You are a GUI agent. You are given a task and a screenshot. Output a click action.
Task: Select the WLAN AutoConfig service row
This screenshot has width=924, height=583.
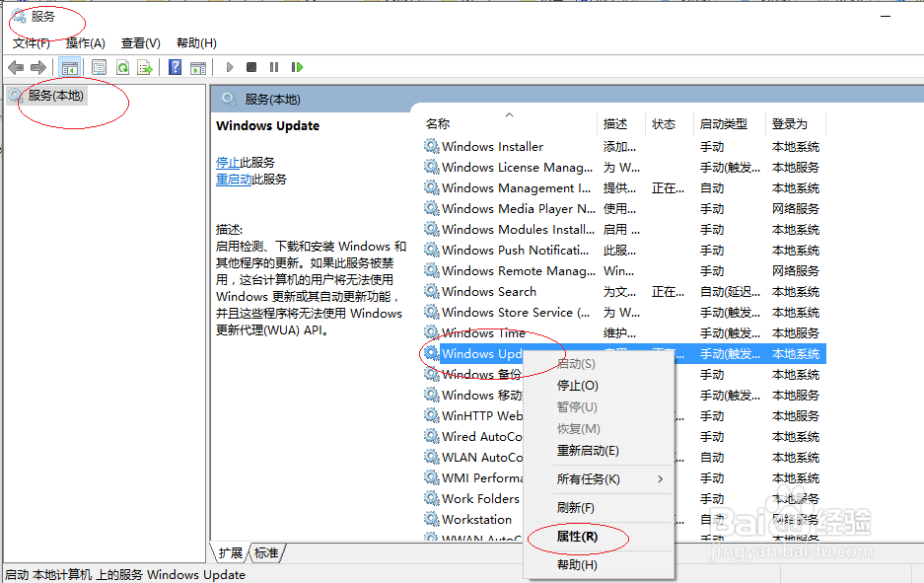coord(482,458)
